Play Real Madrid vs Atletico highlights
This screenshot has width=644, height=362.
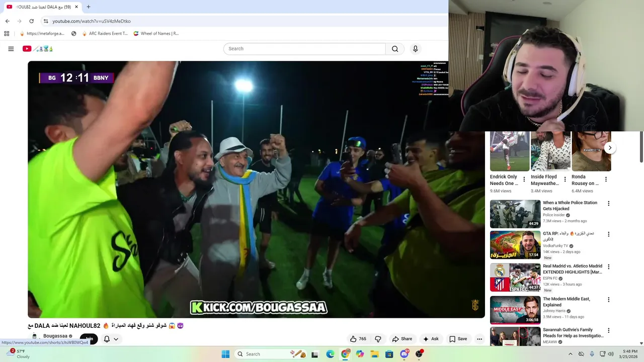pyautogui.click(x=515, y=278)
